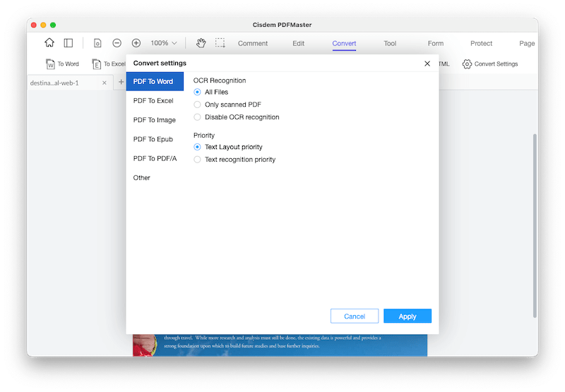Viewport: 565px width, 392px height.
Task: Close the destina...al-web-1 document tab
Action: click(104, 83)
